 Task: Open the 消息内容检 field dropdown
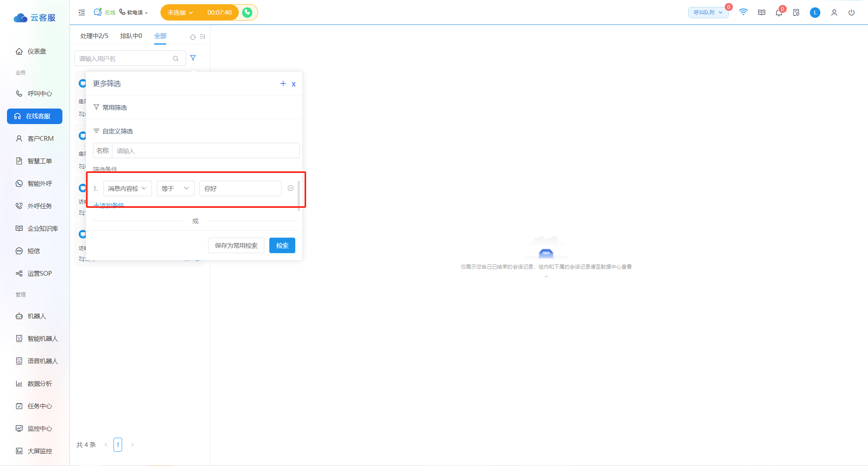coord(127,188)
